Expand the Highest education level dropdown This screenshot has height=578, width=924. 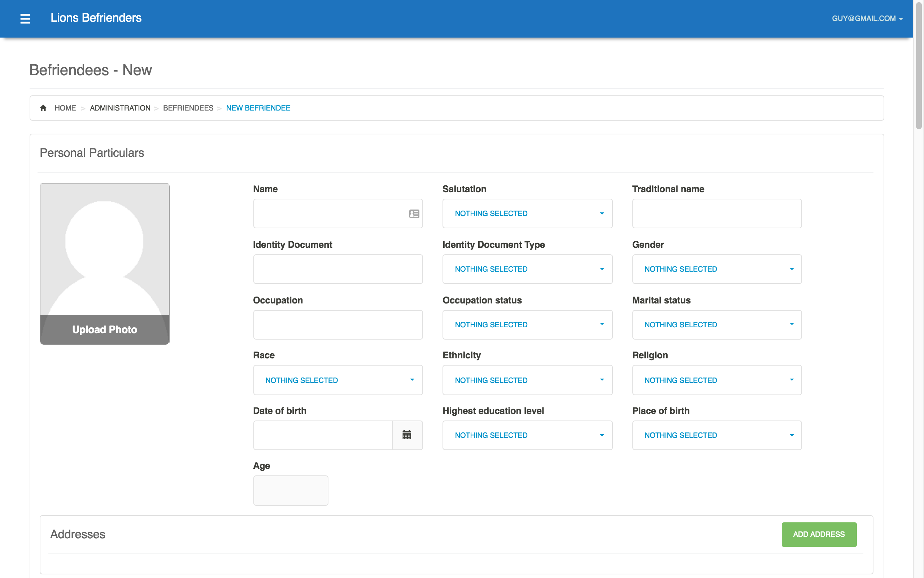point(527,435)
